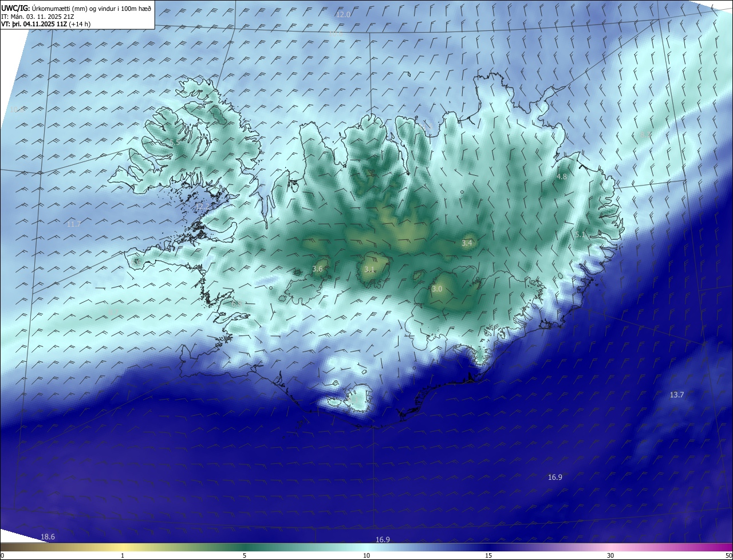Image resolution: width=733 pixels, height=560 pixels.
Task: Click the 3.1 value on the map
Action: 369,269
